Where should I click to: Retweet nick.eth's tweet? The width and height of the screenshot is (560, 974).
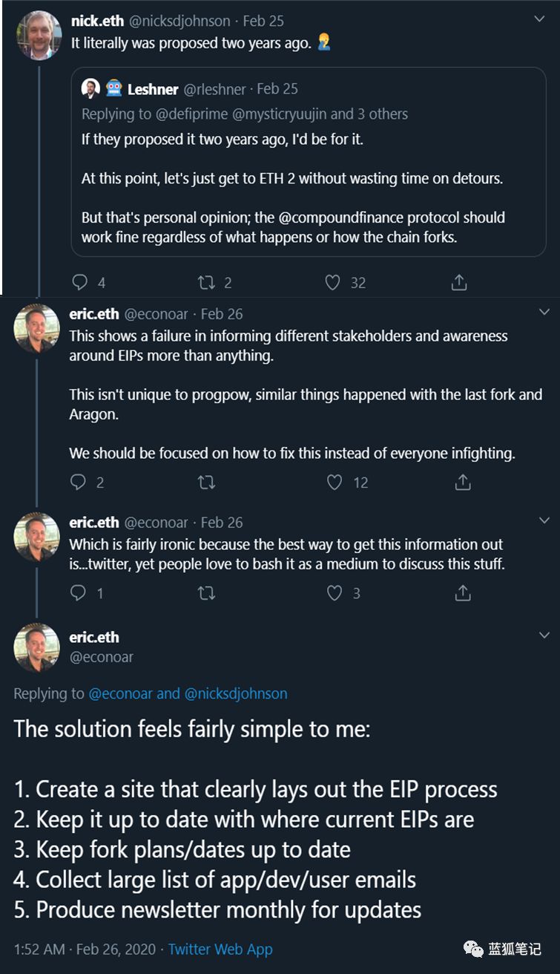[205, 282]
